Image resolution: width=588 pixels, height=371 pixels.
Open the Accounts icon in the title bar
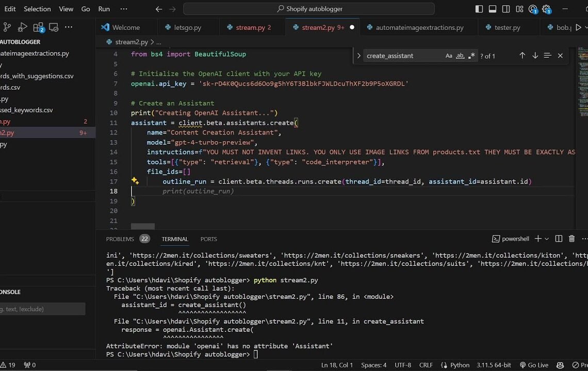(533, 9)
